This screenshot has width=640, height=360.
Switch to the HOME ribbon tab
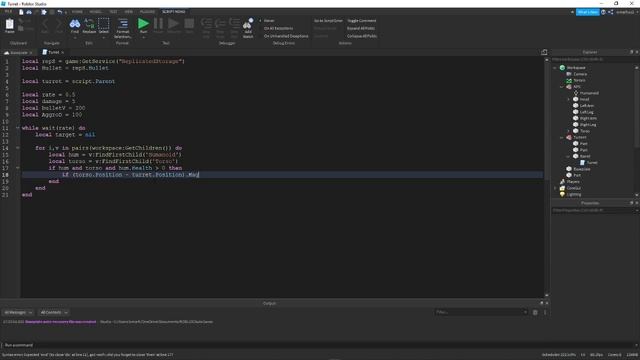[77, 12]
